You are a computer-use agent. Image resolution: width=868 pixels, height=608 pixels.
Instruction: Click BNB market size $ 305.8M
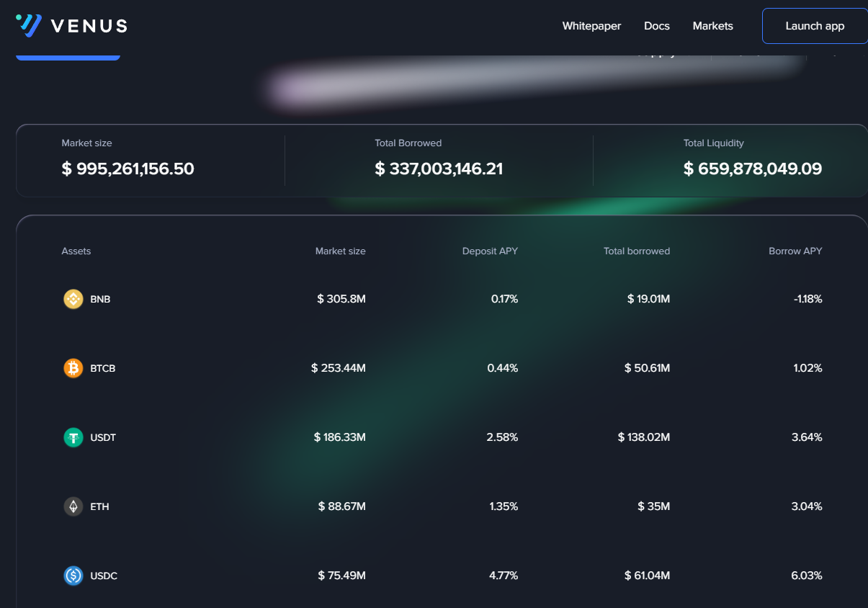click(341, 299)
